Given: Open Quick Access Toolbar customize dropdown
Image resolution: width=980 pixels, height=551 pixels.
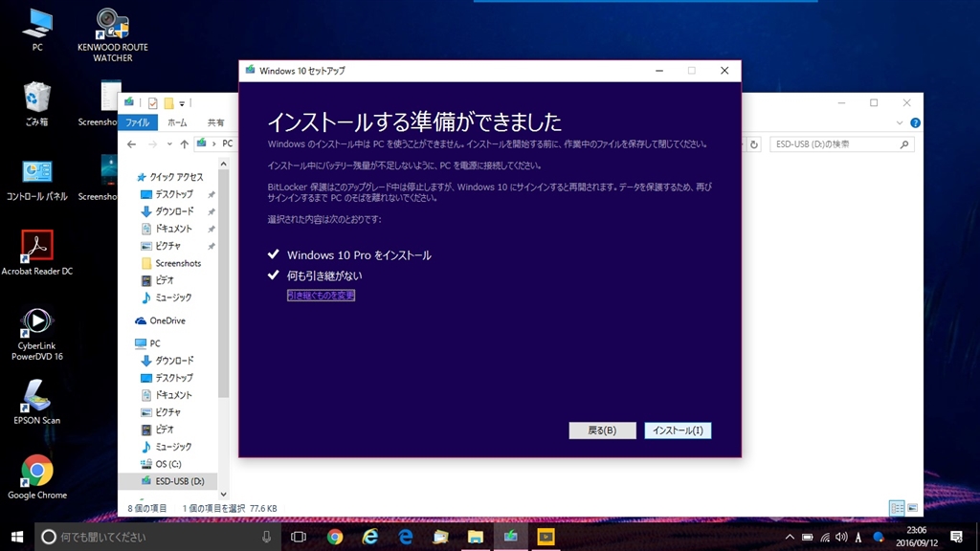Looking at the screenshot, I should tap(182, 103).
